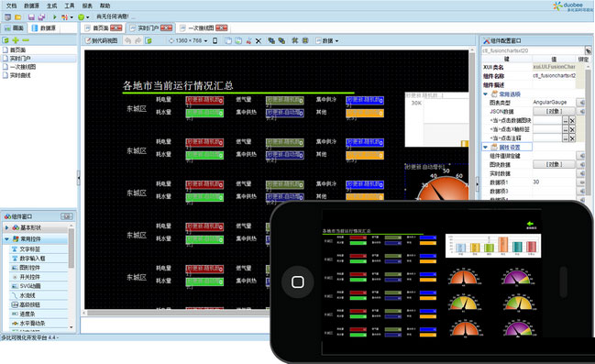Screen dimensions: 595x364
Task: Open dropdown next to the colorful grid icon
Action: tap(72, 17)
